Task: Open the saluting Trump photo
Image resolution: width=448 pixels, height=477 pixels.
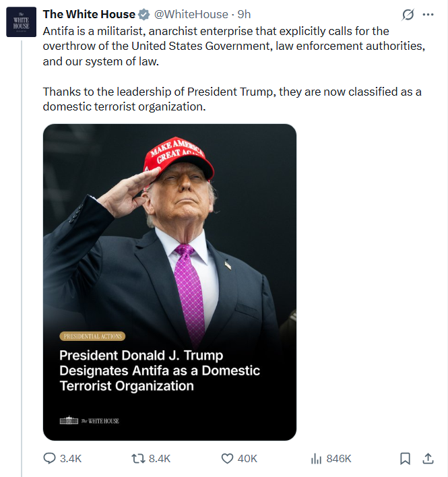Action: click(170, 222)
